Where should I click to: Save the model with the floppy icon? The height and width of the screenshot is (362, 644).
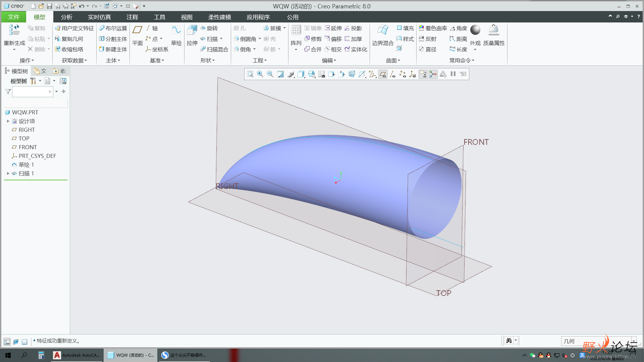click(49, 6)
